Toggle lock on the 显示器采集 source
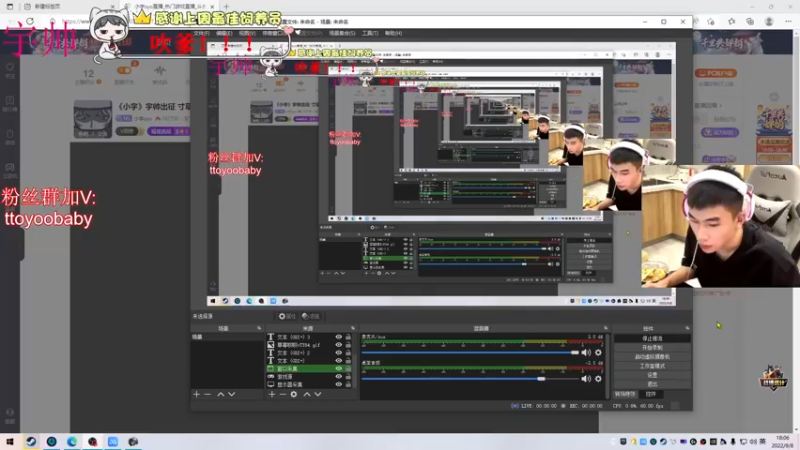Image resolution: width=800 pixels, height=450 pixels. (x=348, y=384)
